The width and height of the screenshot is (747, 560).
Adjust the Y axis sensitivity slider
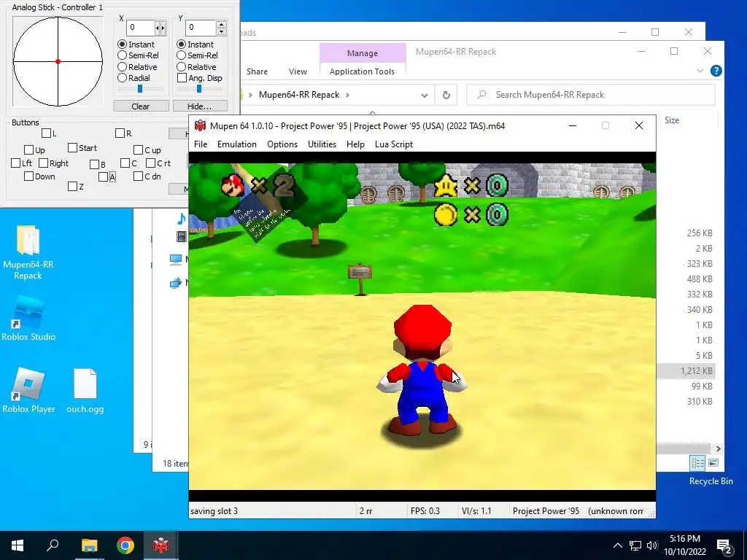[x=200, y=89]
